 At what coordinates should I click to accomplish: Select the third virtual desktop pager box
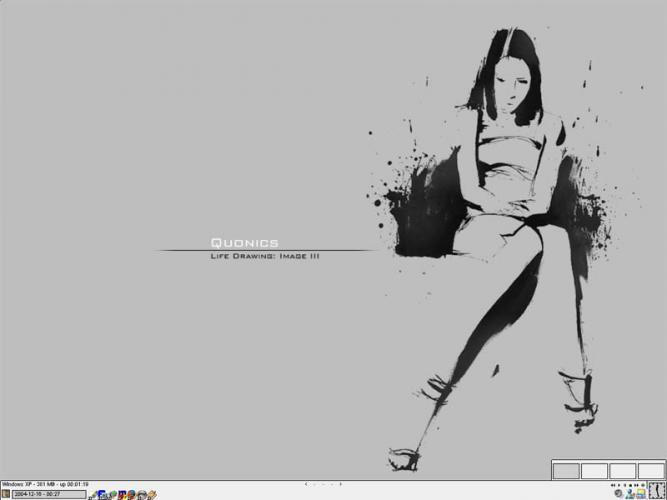pos(622,470)
